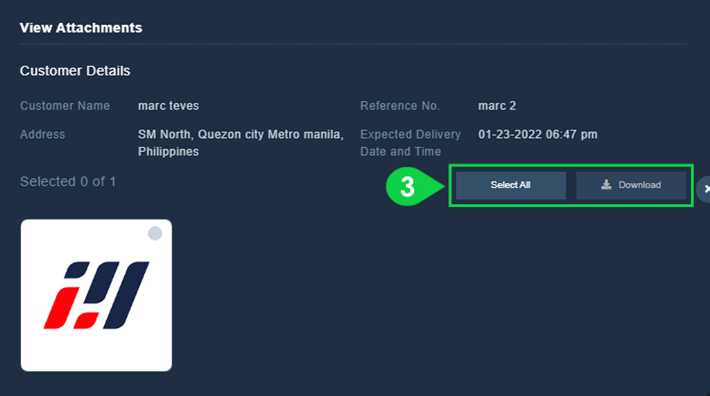
Task: Open the attachment image thumbnail
Action: 96,295
